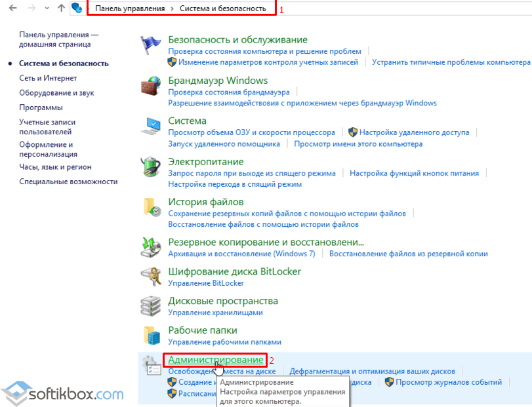
Task: Click the Power Options battery icon
Action: click(151, 168)
